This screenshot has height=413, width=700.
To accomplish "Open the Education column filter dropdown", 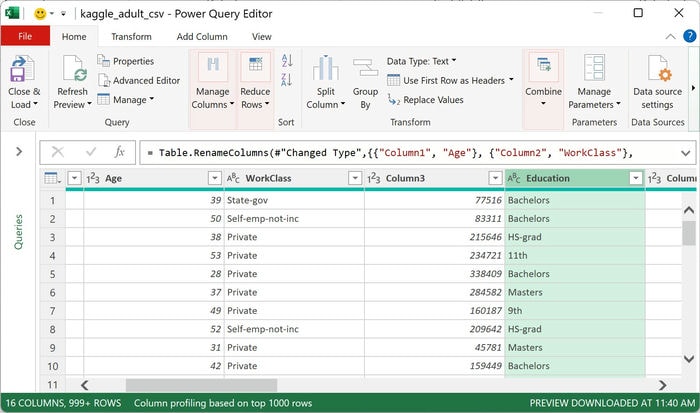I will point(636,179).
